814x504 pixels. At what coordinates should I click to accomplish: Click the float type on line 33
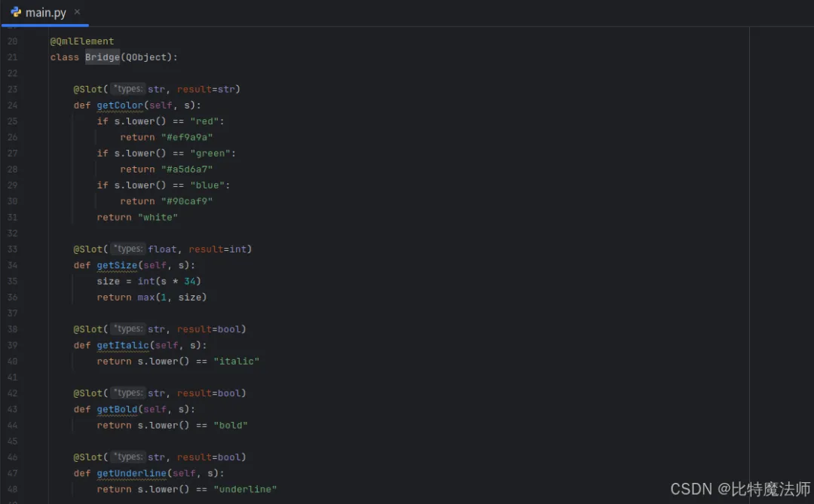162,249
